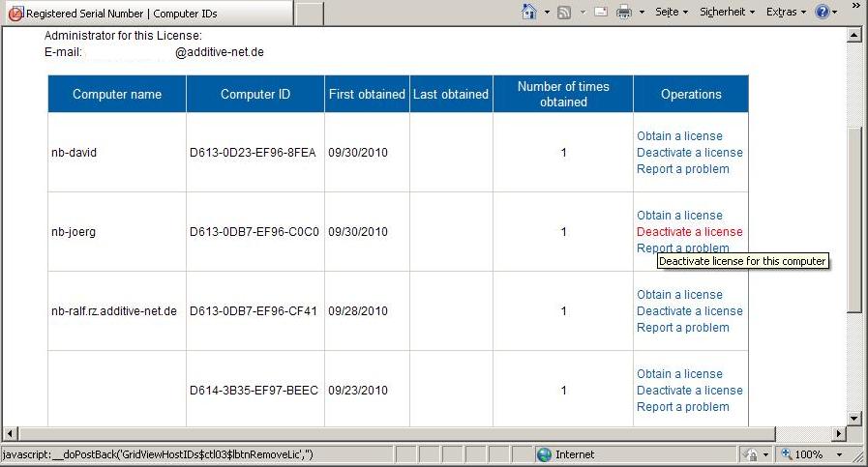Open the Help dropdown arrow
Screen dimensions: 868x467
(835, 13)
